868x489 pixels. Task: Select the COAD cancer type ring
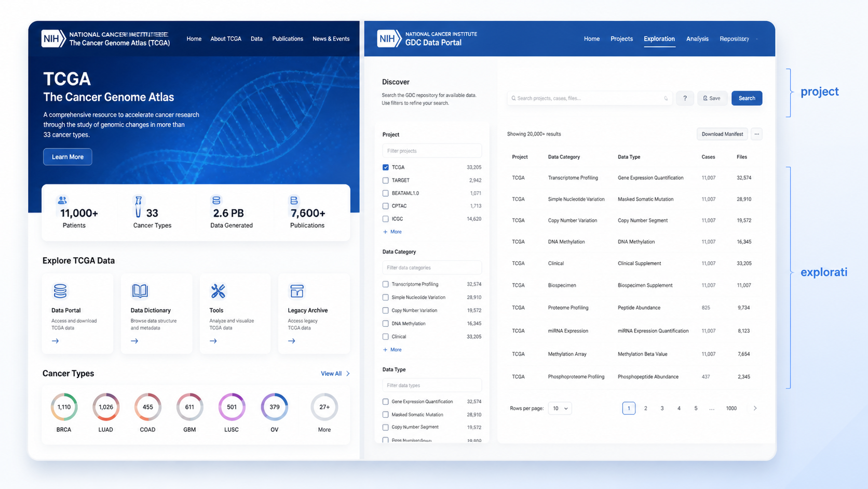148,407
